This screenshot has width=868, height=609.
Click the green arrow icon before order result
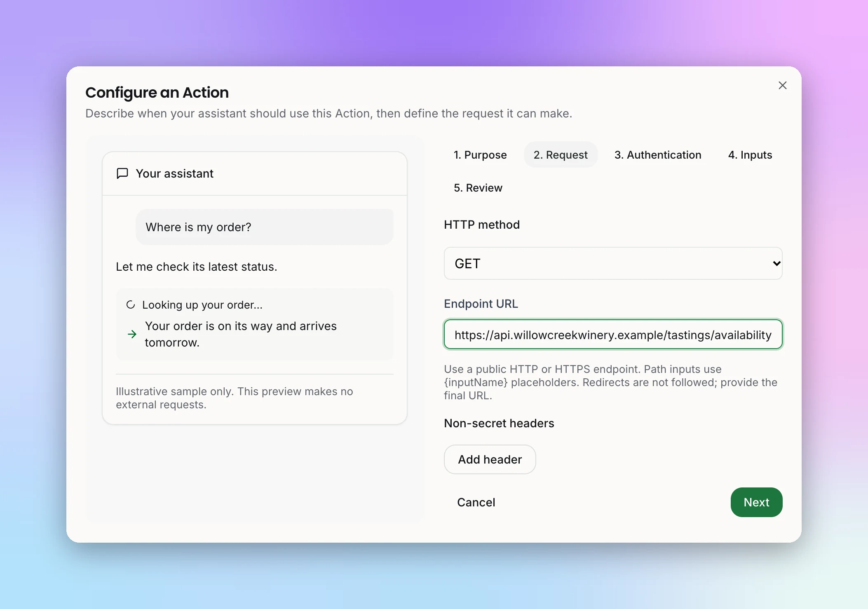(x=132, y=334)
